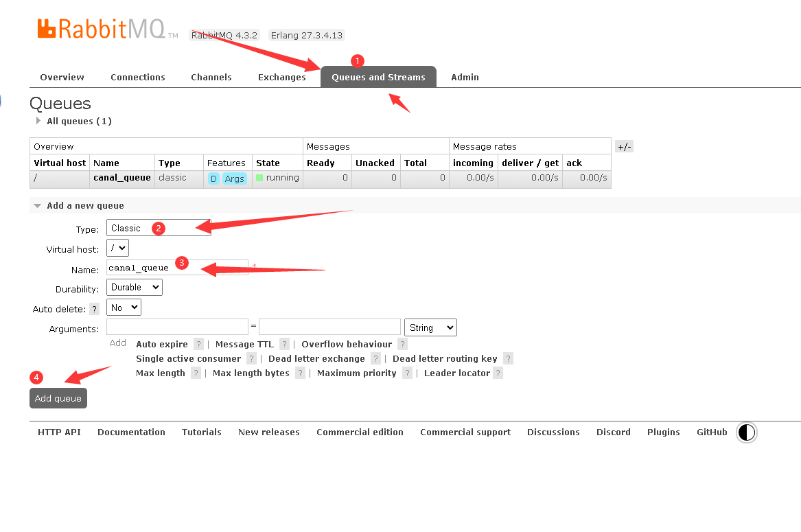
Task: Open help icon next to Overflow behaviour
Action: (x=402, y=345)
